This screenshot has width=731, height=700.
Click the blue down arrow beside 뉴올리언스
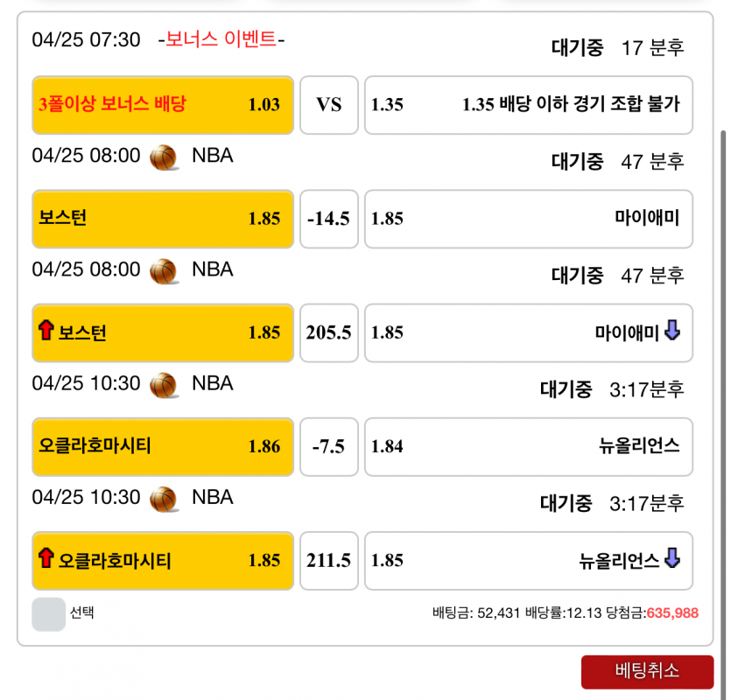(672, 559)
